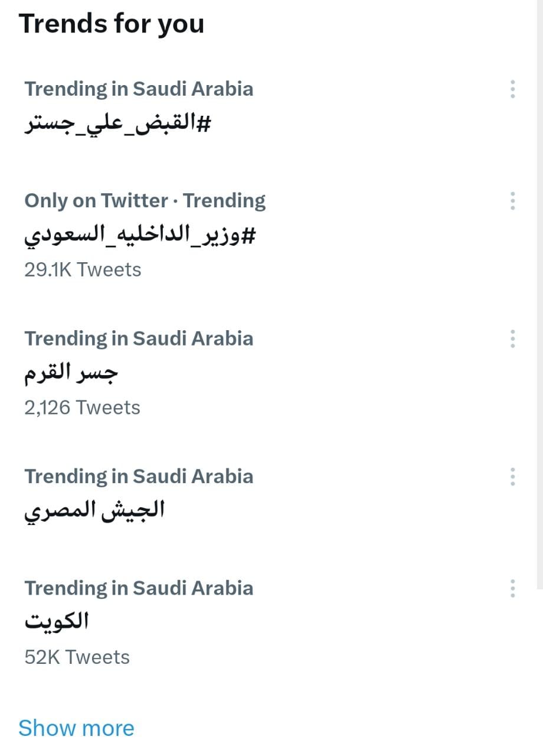Click 'Trending in Saudi Arabia' above الكويت
543x756 pixels.
(x=139, y=588)
